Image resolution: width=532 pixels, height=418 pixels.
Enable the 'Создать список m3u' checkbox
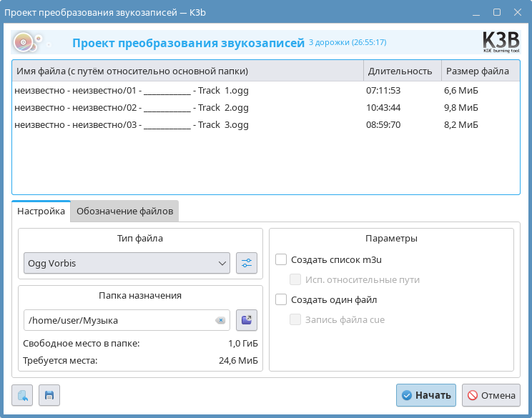(281, 259)
